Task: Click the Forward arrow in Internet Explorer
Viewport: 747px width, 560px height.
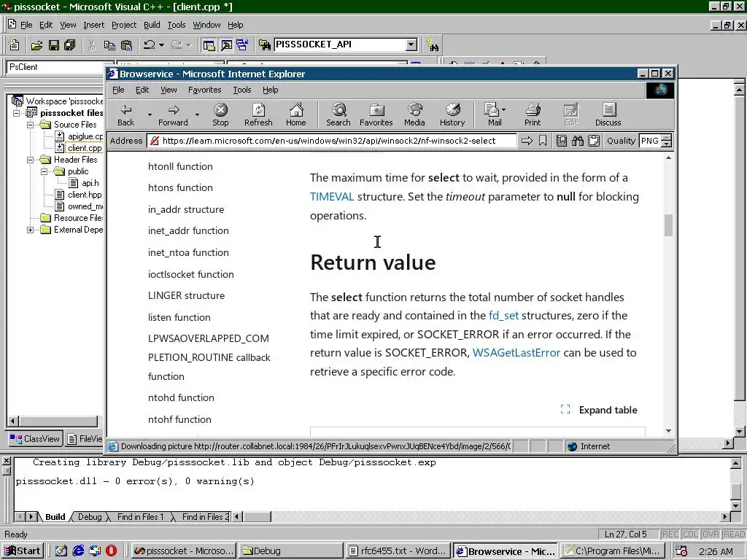Action: tap(174, 115)
